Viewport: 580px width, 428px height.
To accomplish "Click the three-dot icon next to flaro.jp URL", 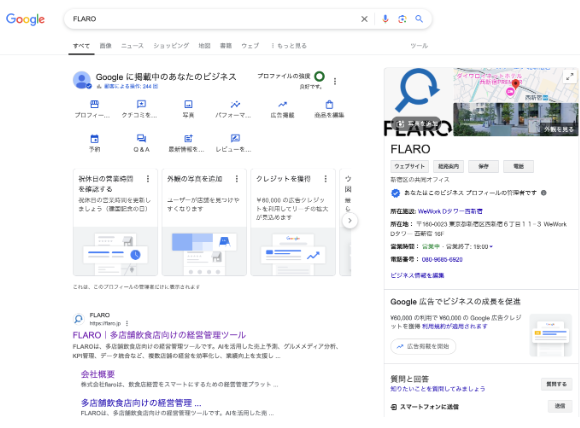I will (x=127, y=323).
